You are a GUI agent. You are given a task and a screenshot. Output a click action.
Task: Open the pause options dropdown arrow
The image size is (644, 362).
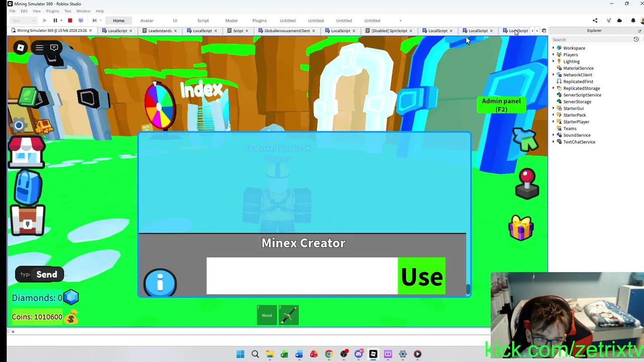(61, 21)
